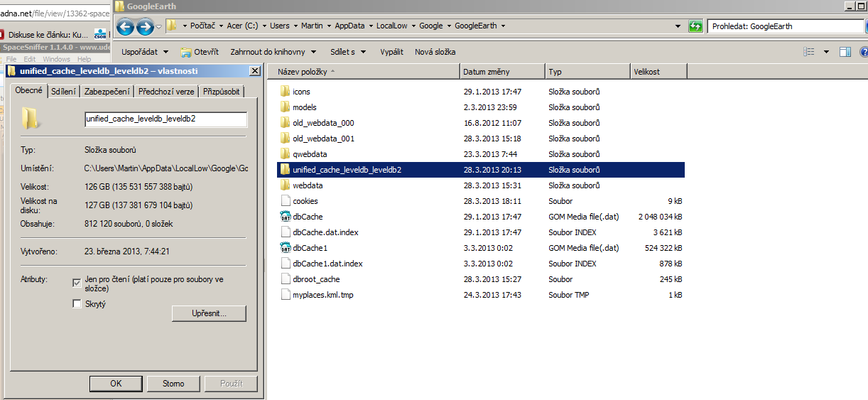
Task: Select the icons folder icon
Action: pos(286,92)
